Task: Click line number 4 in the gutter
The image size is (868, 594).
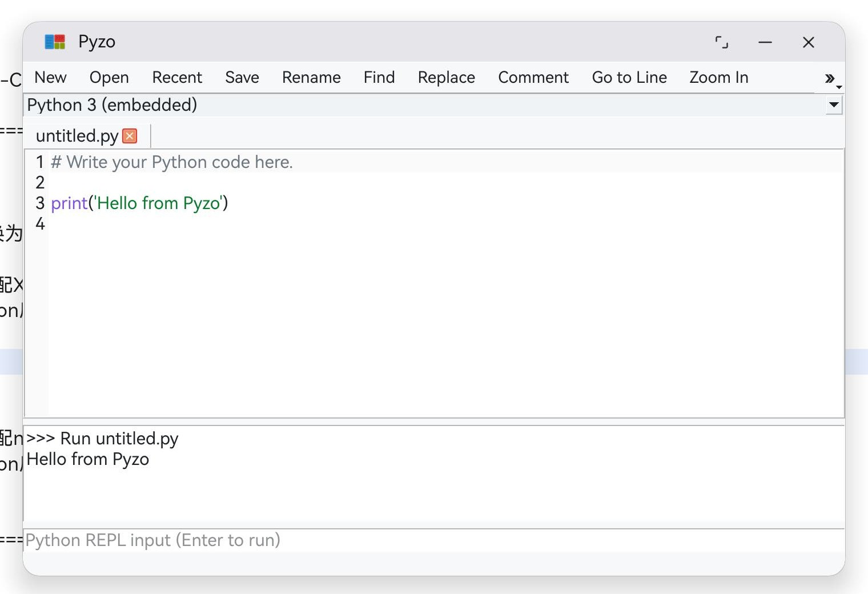Action: coord(40,223)
